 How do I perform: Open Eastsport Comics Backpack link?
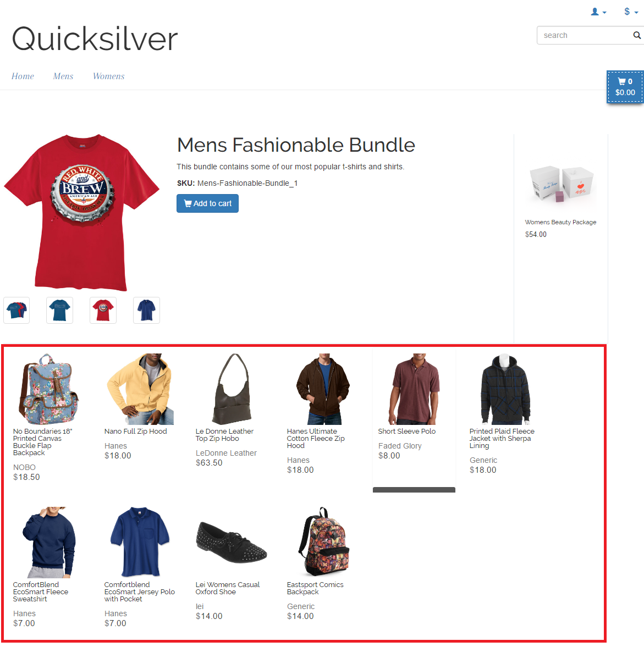click(315, 588)
